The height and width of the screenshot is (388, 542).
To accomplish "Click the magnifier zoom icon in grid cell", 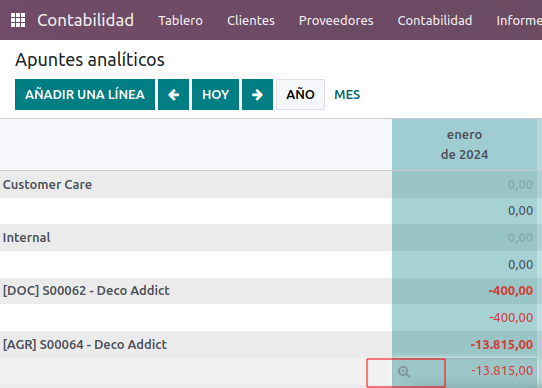I will pos(404,372).
